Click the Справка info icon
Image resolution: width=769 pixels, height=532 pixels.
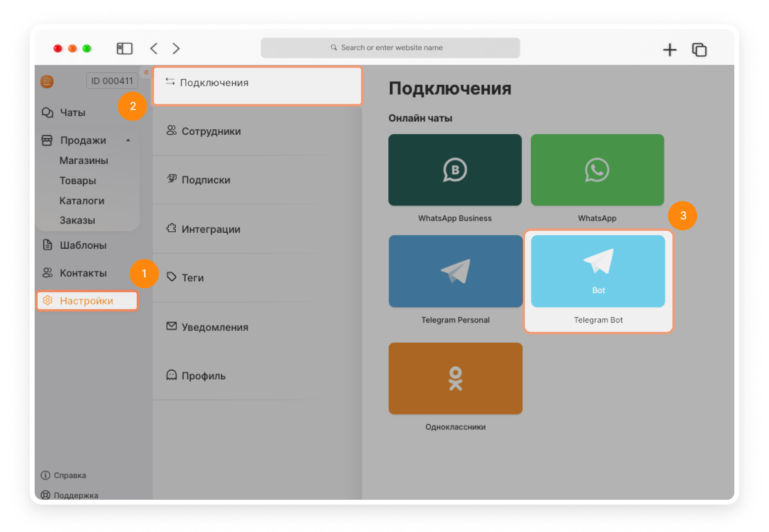(x=46, y=476)
